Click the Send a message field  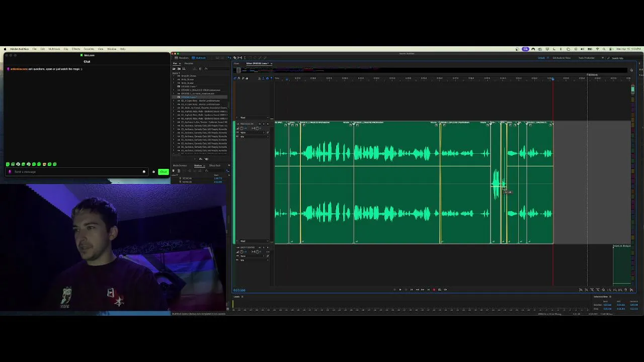[75, 171]
